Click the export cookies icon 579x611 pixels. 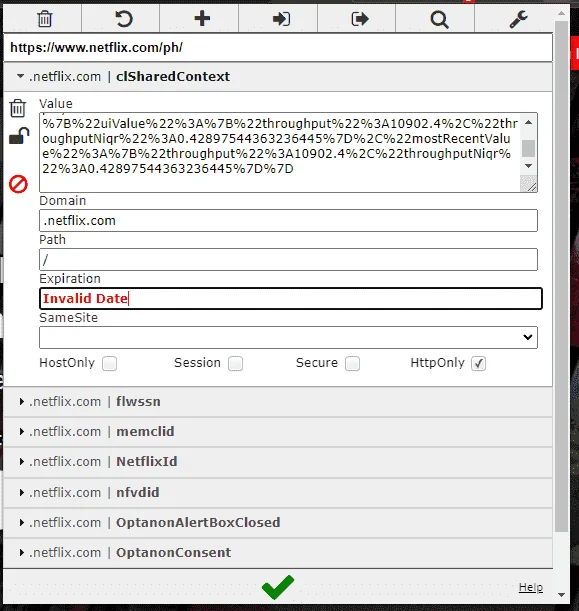click(359, 19)
